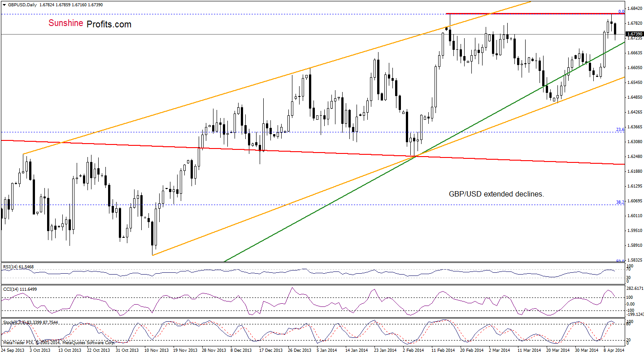Viewport: 644px width, 354px height.
Task: Click the 1.67390 current price tag
Action: pyautogui.click(x=635, y=34)
